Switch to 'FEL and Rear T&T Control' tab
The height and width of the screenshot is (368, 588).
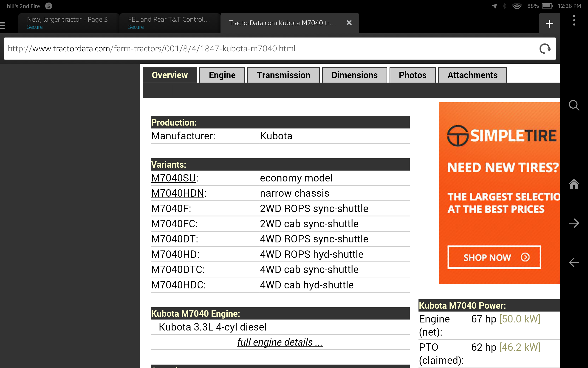click(170, 23)
